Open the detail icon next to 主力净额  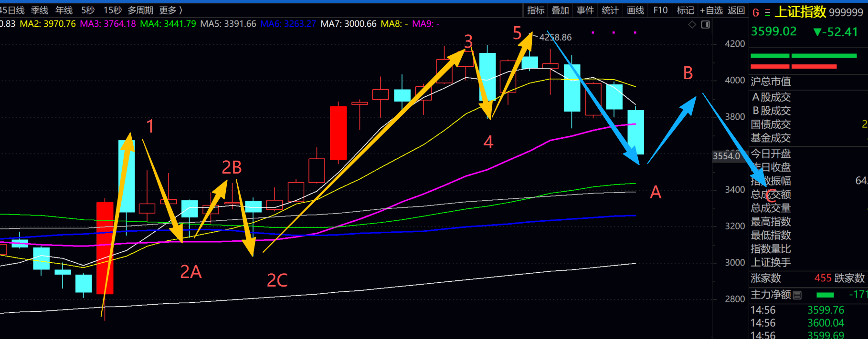pyautogui.click(x=797, y=295)
